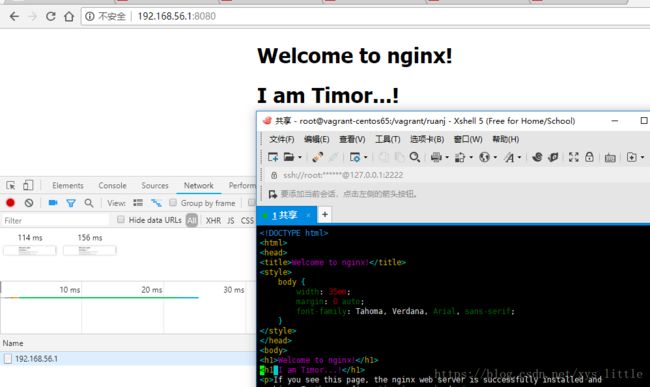Screen dimensions: 650x387
Task: Select the 114 ms screenshot thumbnail
Action: coord(29,250)
